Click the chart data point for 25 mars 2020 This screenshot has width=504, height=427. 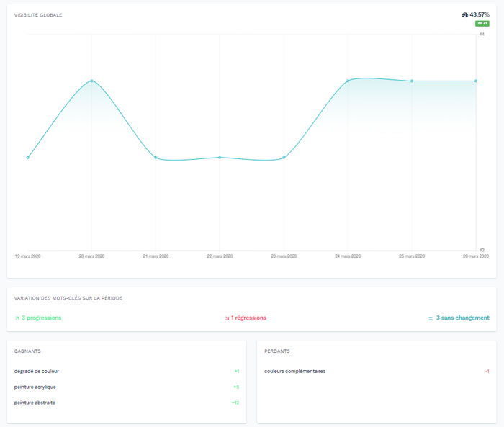[412, 81]
